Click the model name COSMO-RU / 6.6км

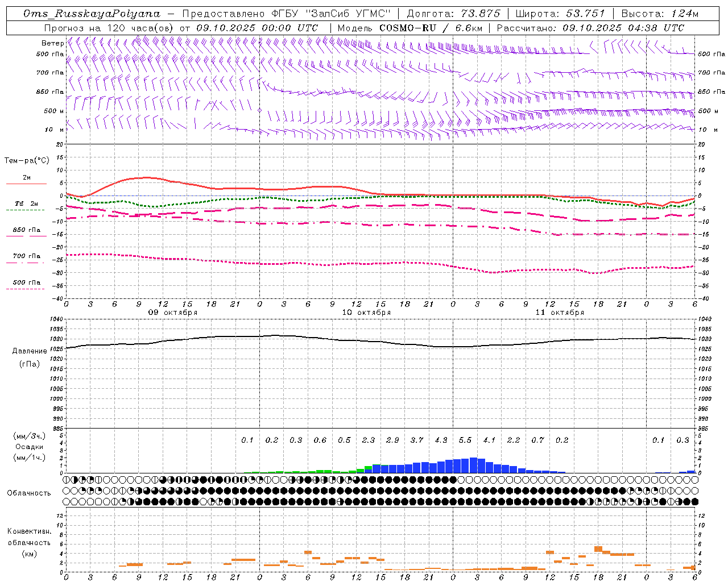431,27
